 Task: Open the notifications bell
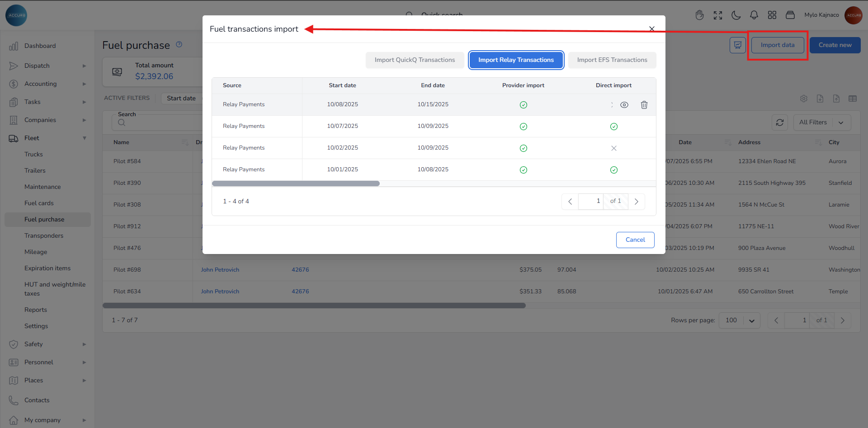(754, 15)
